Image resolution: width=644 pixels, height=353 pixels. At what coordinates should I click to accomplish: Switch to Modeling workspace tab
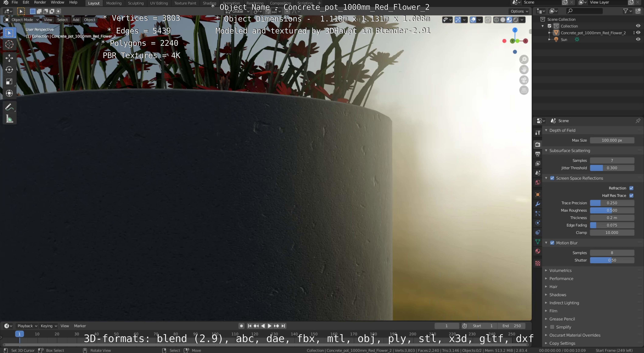point(114,3)
